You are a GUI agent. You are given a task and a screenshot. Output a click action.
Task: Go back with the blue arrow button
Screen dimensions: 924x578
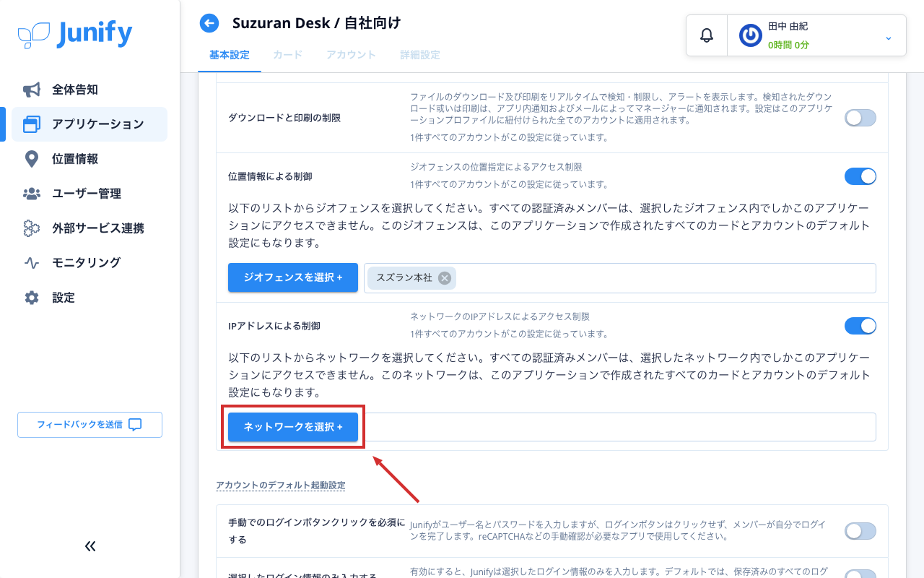[x=209, y=24]
